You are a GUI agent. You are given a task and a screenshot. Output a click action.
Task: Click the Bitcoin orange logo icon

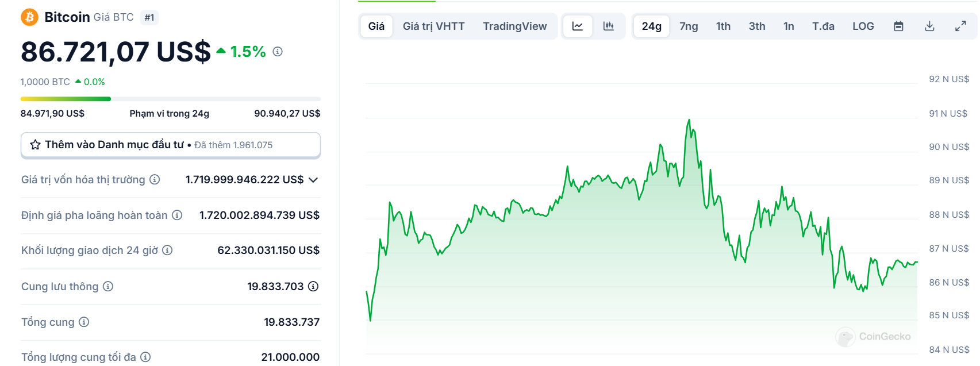[x=29, y=17]
